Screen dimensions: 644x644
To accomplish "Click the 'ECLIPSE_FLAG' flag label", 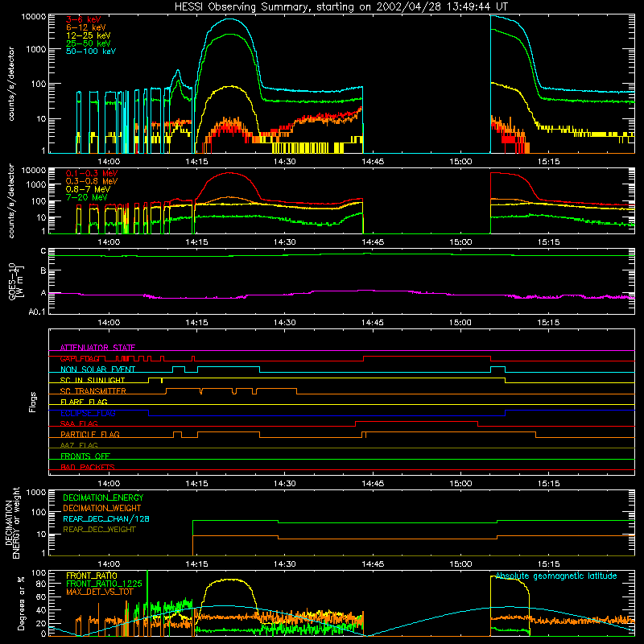I will (x=88, y=413).
